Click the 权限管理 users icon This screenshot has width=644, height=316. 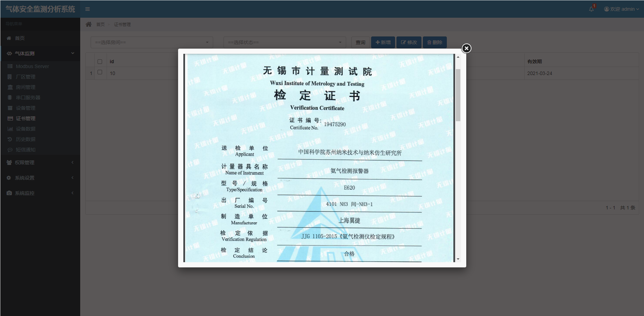pyautogui.click(x=9, y=163)
